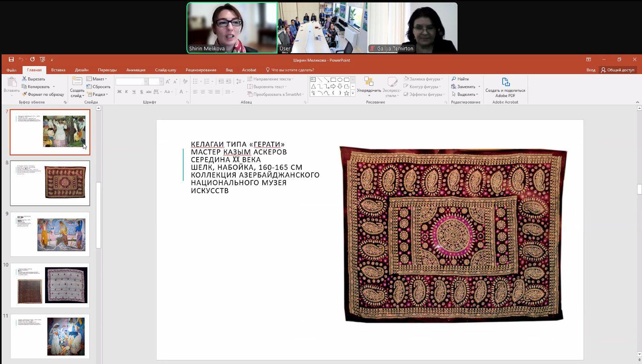
Task: Select the oval shape in shapes gallery
Action: (x=340, y=80)
